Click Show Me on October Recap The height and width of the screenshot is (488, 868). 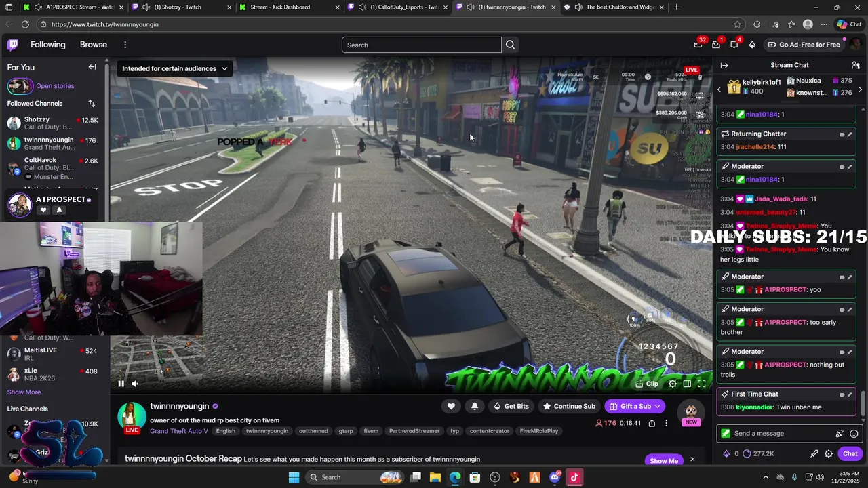(663, 461)
